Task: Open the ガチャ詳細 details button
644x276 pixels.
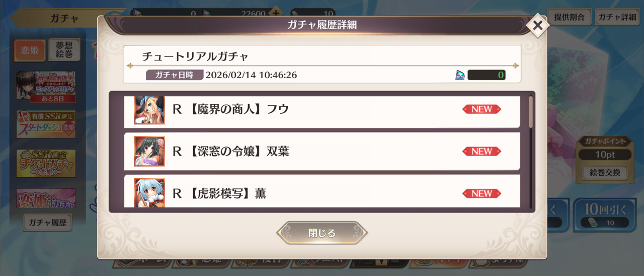Action: tap(617, 17)
